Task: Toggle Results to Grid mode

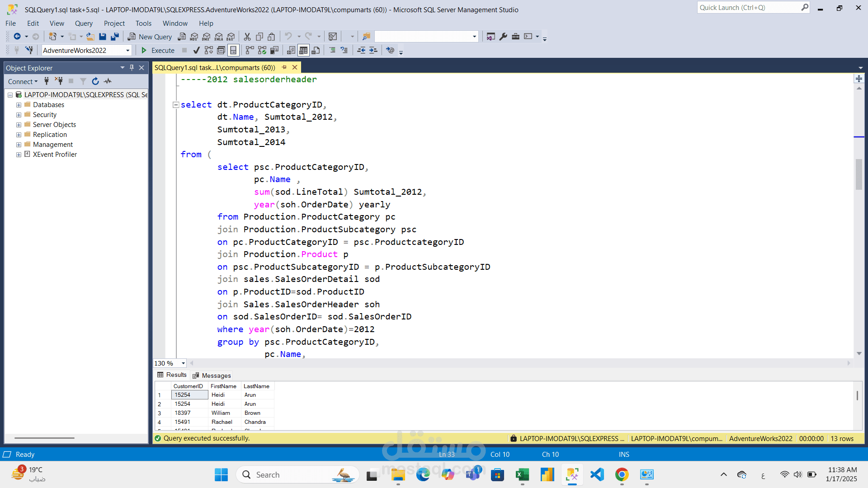Action: tap(303, 50)
